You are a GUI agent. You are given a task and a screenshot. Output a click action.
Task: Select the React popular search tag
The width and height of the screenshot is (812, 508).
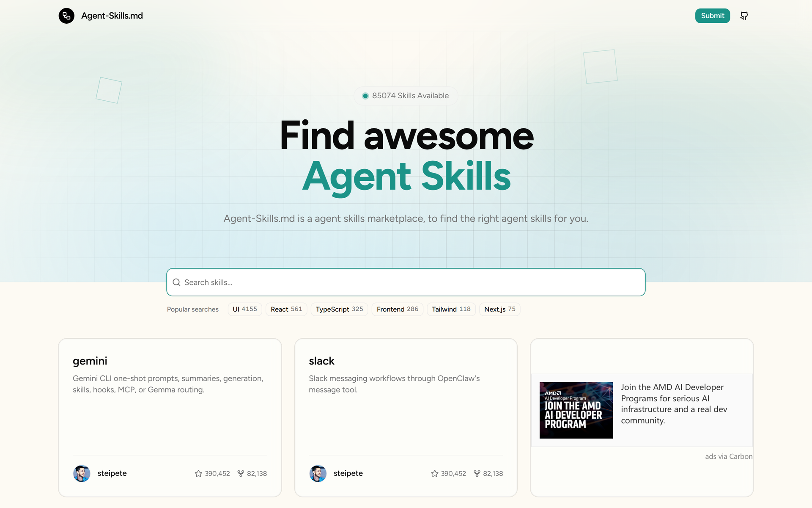(x=286, y=309)
